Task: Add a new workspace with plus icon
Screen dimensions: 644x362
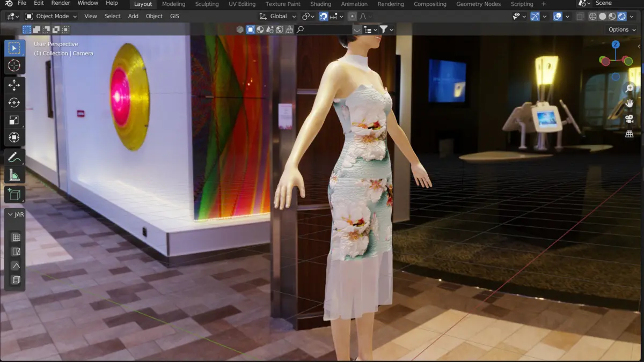Action: tap(544, 4)
